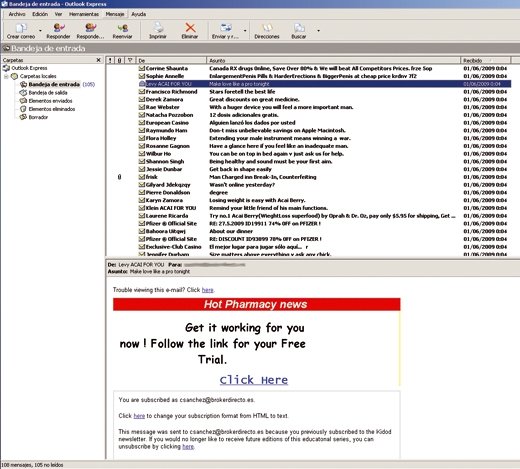Open the Ayuda menu
Viewport: 520px width, 469px height.
point(139,14)
